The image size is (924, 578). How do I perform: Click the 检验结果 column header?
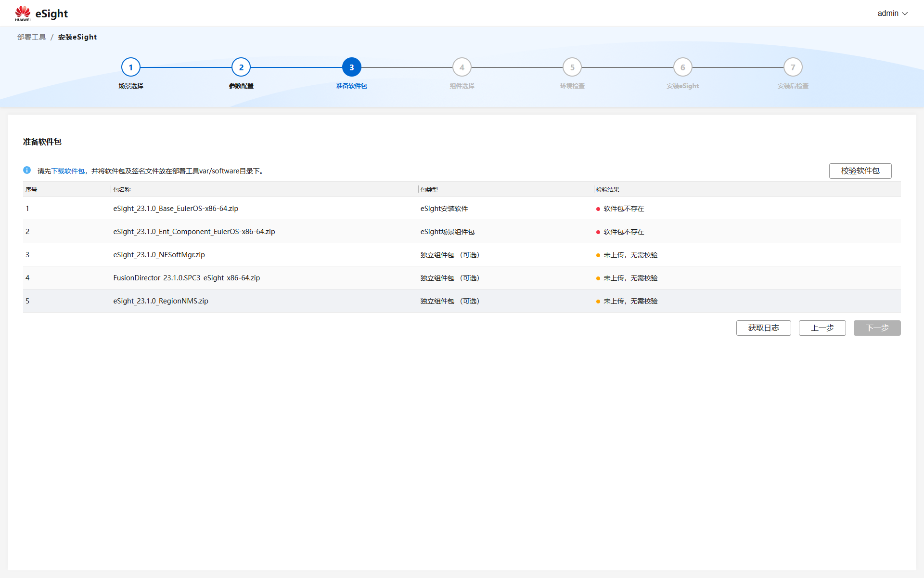(x=607, y=189)
